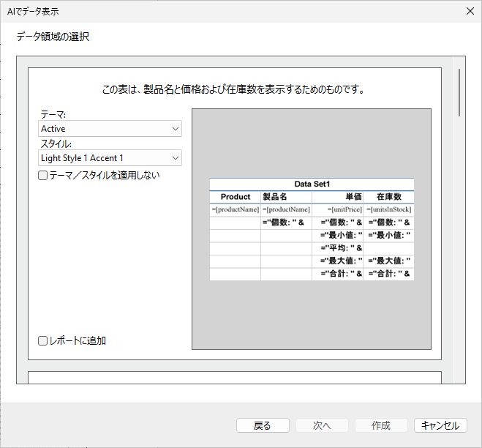Click the =[unitsInStock] cell in preview

point(388,209)
